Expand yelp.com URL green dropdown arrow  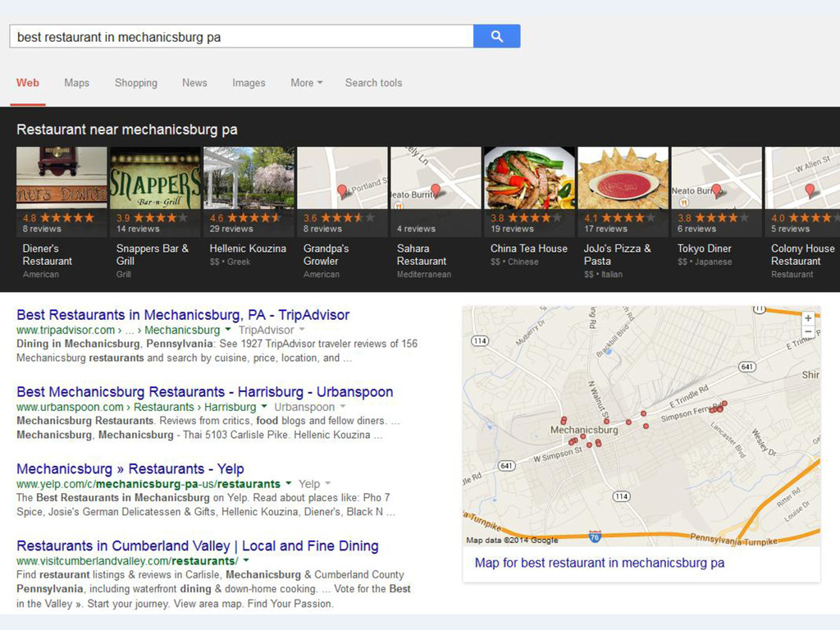tap(288, 482)
